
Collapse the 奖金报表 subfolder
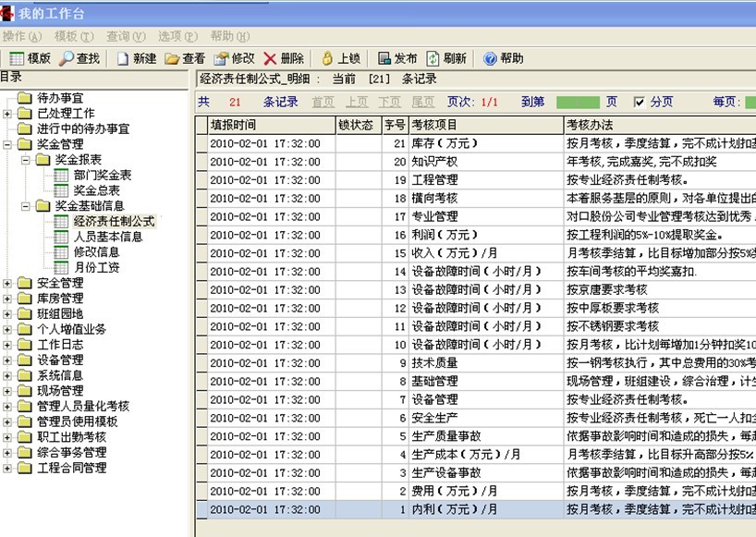point(26,160)
